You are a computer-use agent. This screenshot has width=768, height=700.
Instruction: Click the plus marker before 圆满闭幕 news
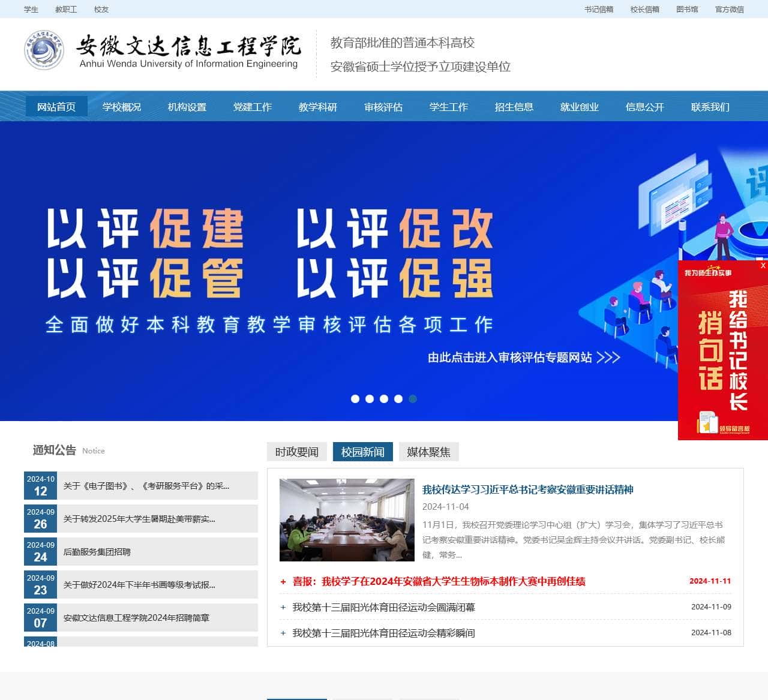[283, 608]
